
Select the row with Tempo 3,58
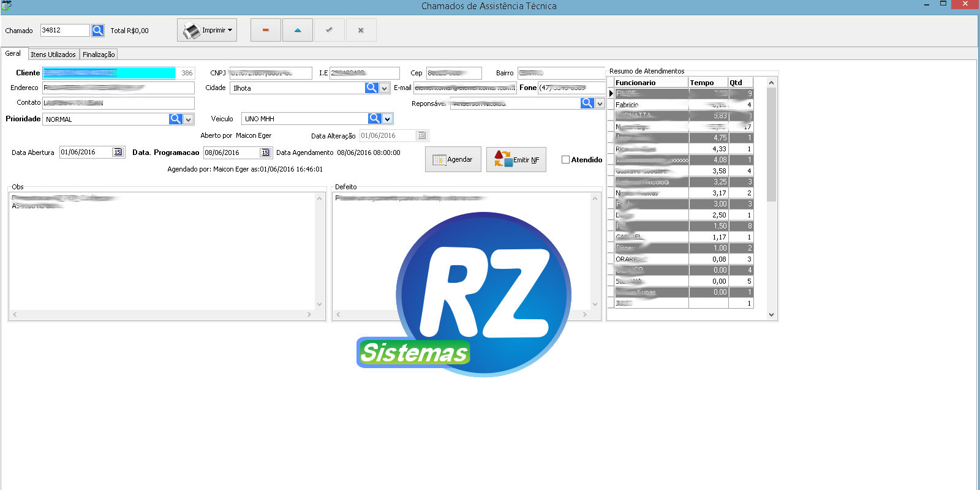click(684, 171)
